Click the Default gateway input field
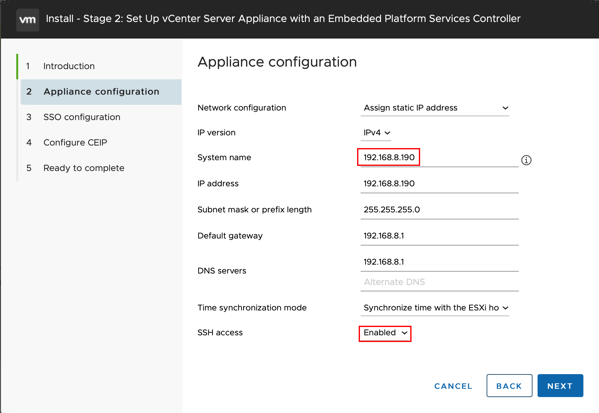 tap(439, 236)
